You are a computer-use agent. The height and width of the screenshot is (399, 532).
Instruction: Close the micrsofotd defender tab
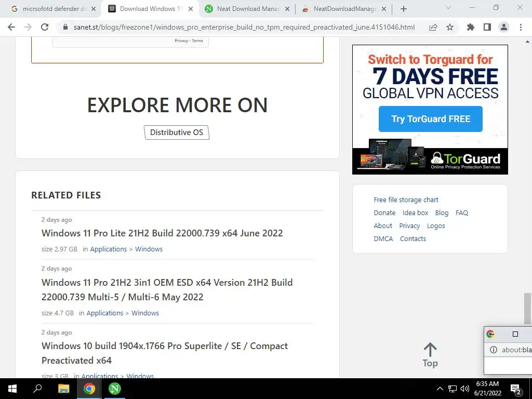(x=94, y=9)
